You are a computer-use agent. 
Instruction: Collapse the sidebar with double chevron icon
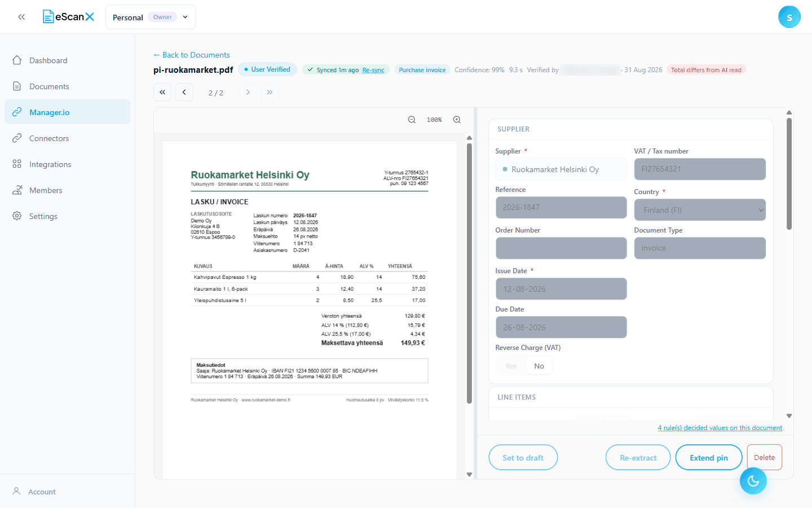click(21, 17)
